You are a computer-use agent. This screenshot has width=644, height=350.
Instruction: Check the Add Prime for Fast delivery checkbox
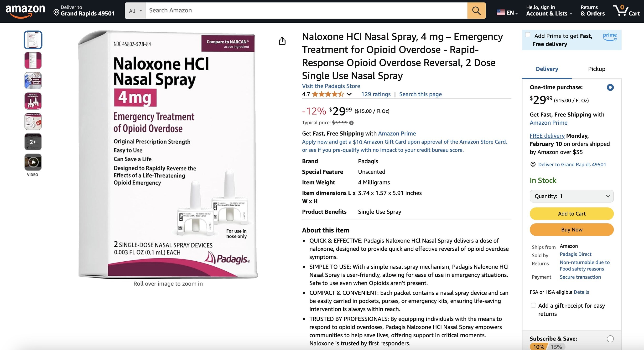(x=528, y=35)
